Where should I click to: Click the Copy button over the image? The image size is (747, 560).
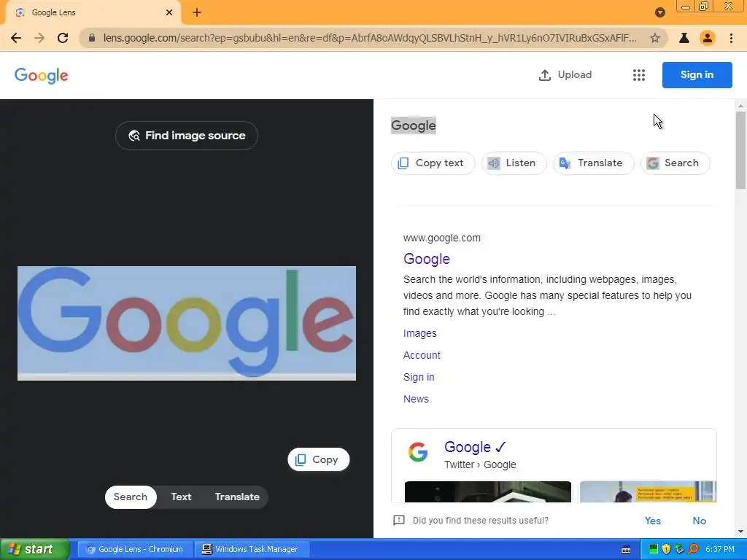click(319, 459)
